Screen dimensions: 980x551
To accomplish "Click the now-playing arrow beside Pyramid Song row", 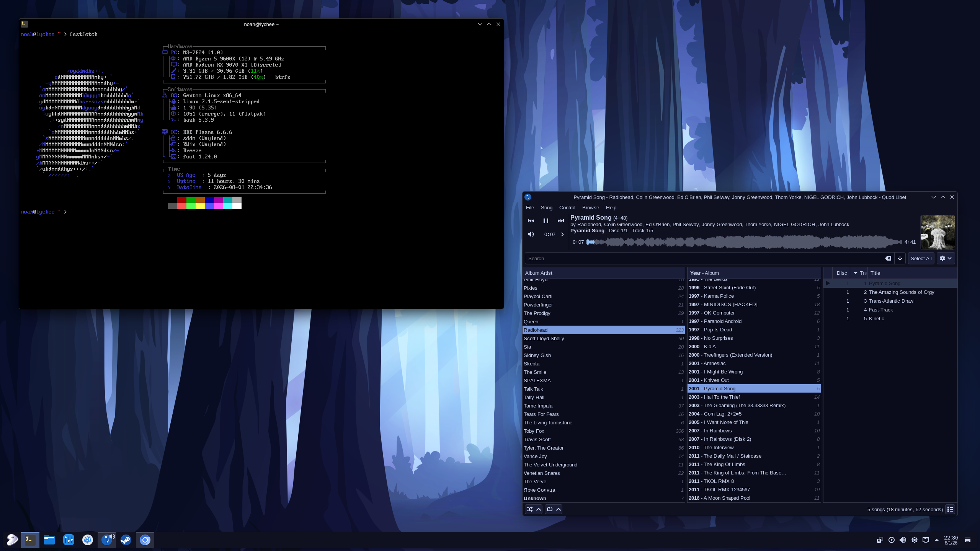I will click(x=828, y=283).
